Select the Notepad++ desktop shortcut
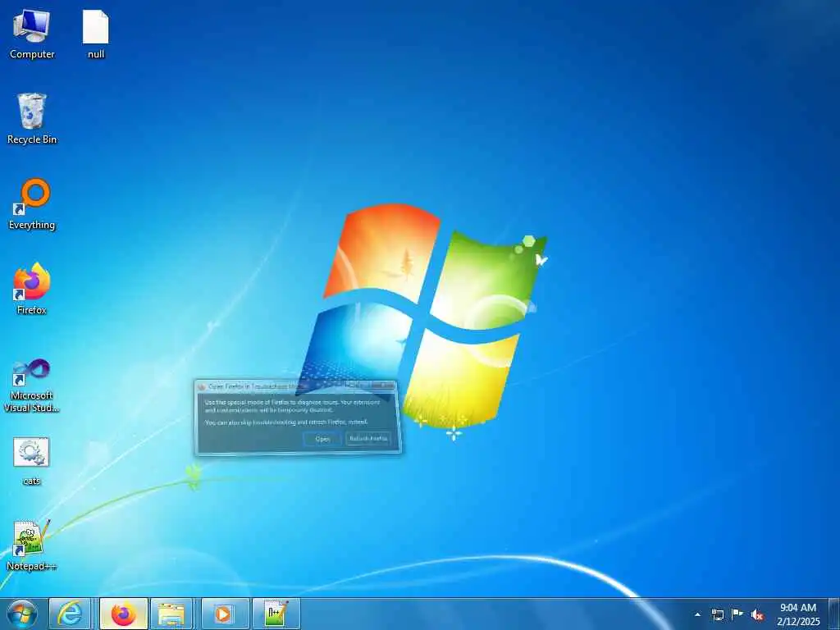840x630 pixels. point(32,546)
